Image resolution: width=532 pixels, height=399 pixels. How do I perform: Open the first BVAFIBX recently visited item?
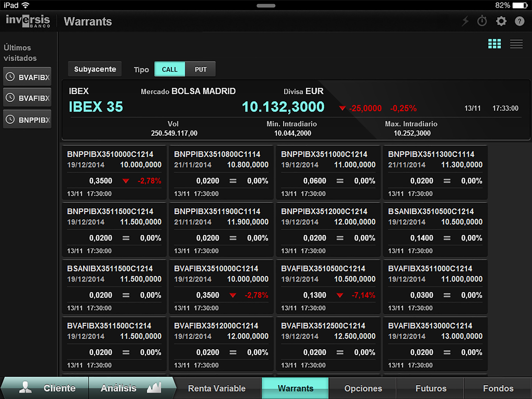(27, 77)
